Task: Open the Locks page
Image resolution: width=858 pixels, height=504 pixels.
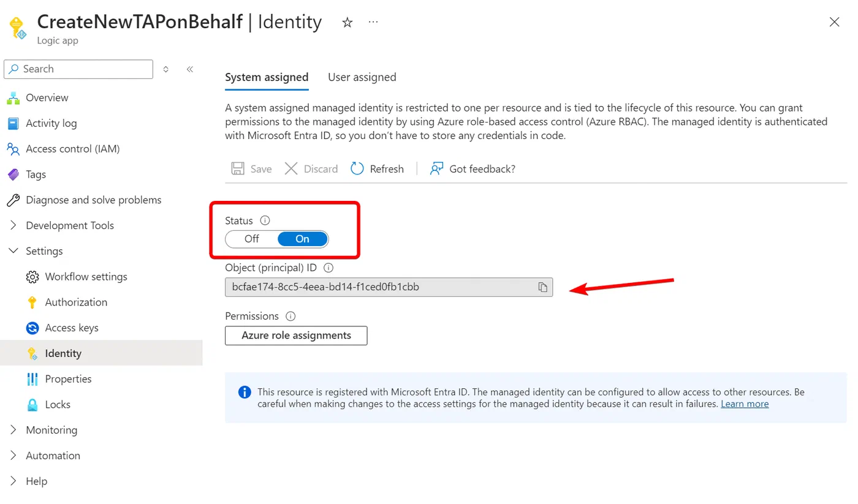Action: click(58, 405)
